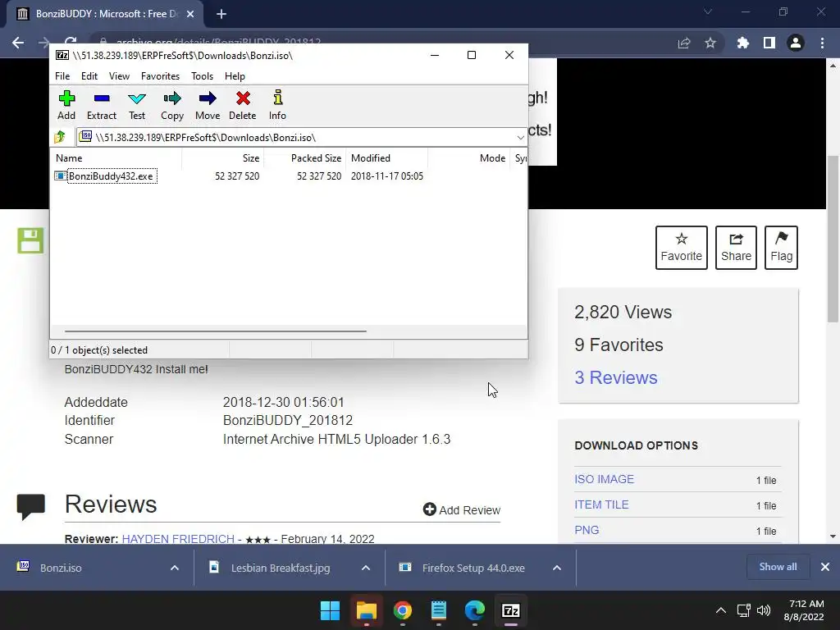This screenshot has height=630, width=840.
Task: Expand options for Lesbian Breakfast.jpg download
Action: (366, 568)
